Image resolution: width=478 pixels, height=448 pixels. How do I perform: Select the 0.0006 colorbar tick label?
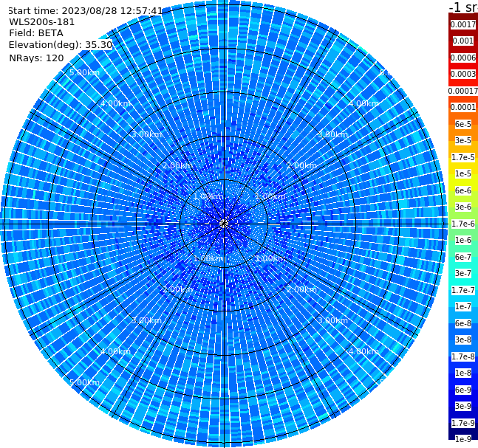click(x=463, y=58)
